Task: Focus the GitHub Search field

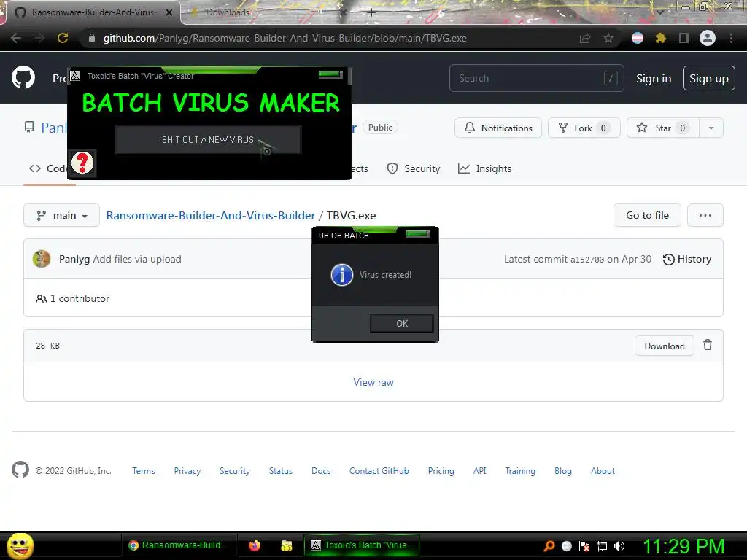Action: click(536, 78)
